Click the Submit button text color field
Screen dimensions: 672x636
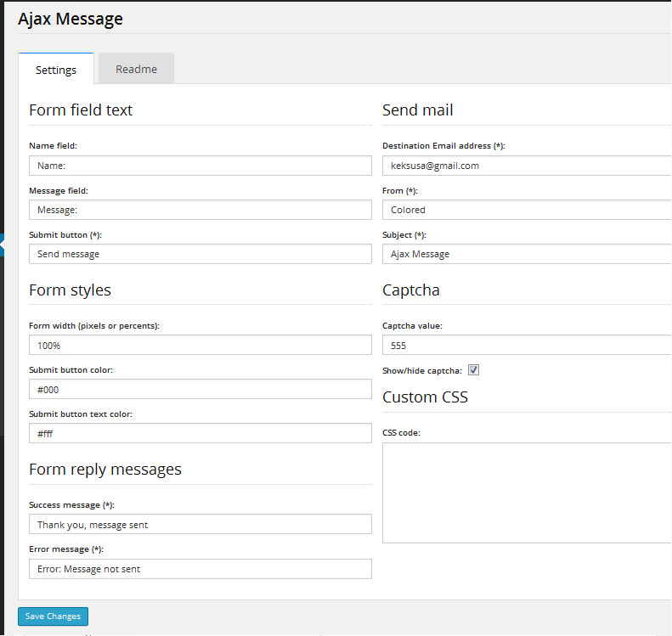200,434
